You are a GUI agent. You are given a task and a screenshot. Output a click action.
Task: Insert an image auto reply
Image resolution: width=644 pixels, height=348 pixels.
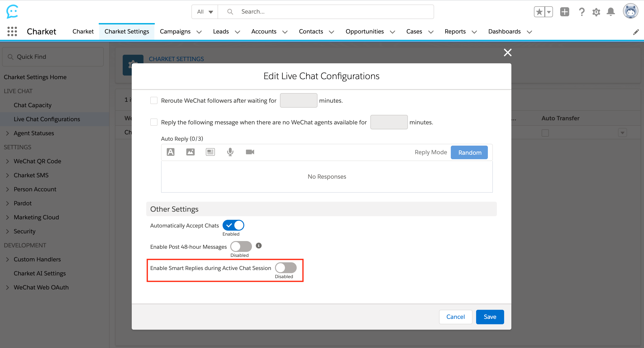(x=190, y=152)
